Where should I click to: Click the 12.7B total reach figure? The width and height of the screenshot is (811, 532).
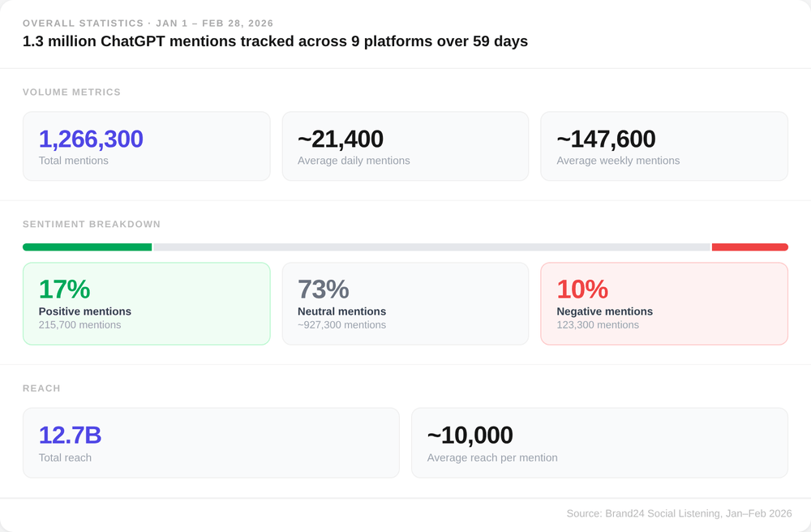[x=70, y=435]
